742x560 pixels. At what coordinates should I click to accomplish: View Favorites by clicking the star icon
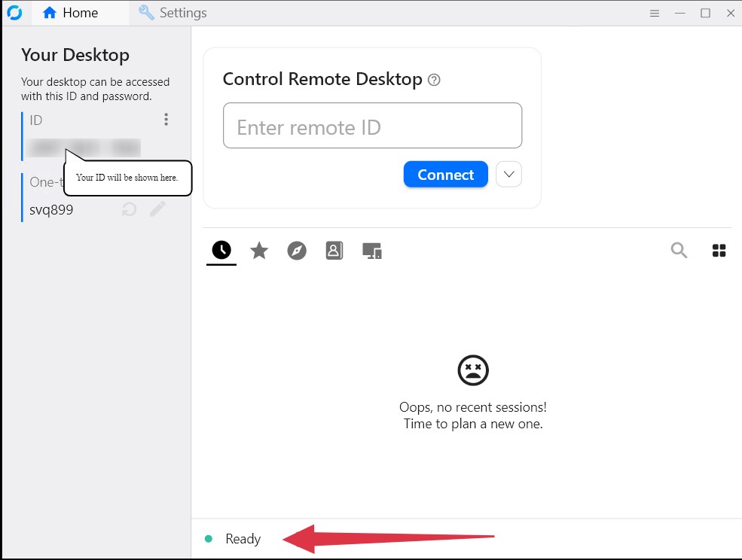click(x=259, y=251)
